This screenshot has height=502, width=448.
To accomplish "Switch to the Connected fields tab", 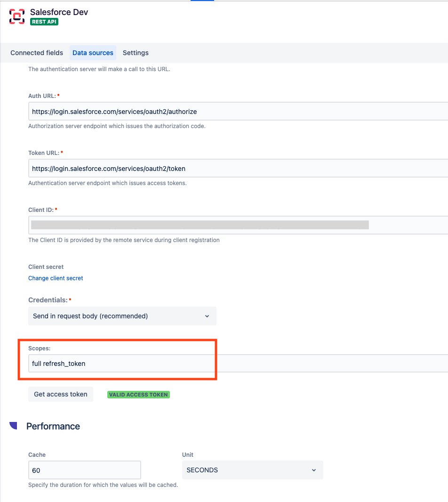I will [x=37, y=53].
